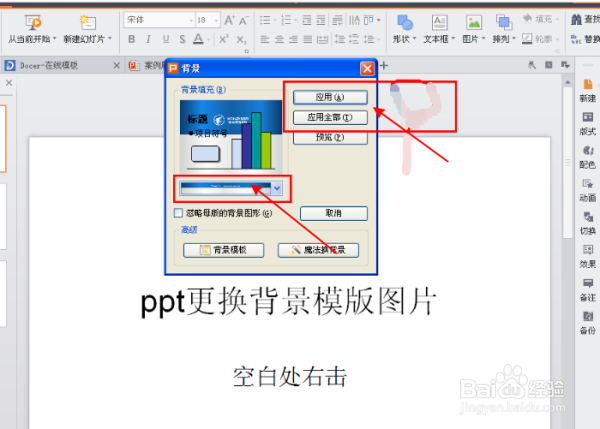Open 切换 transition in right sidebar
Screen dimensions: 600x429
click(588, 223)
